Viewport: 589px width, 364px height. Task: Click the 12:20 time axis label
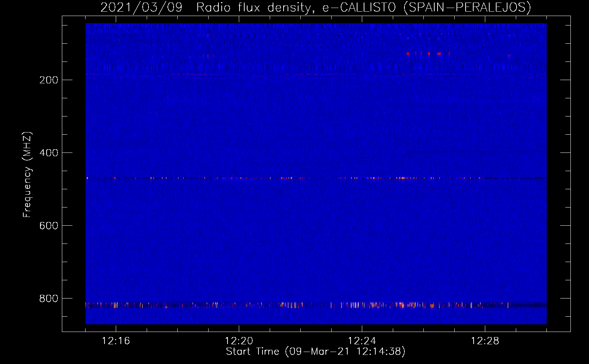[239, 341]
